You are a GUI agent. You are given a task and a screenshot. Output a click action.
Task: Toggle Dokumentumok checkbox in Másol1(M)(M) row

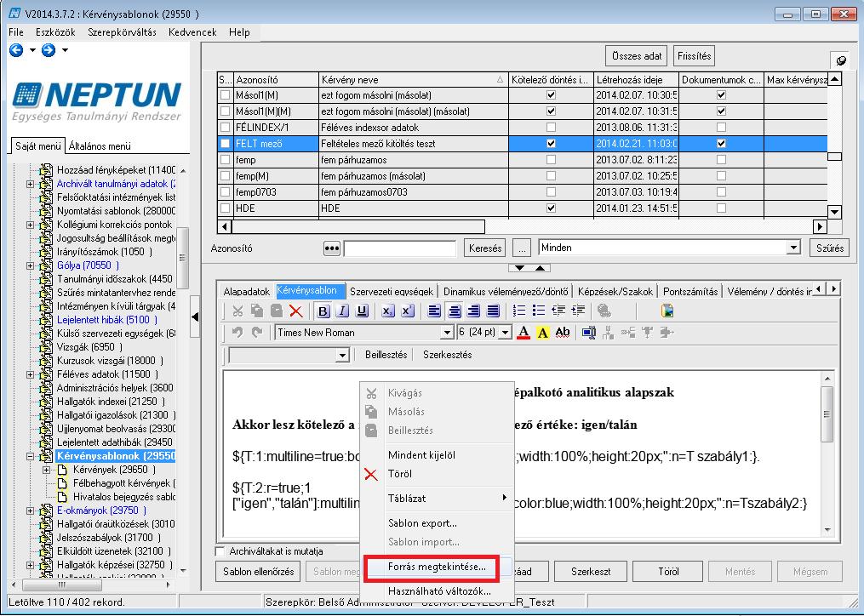click(x=721, y=111)
